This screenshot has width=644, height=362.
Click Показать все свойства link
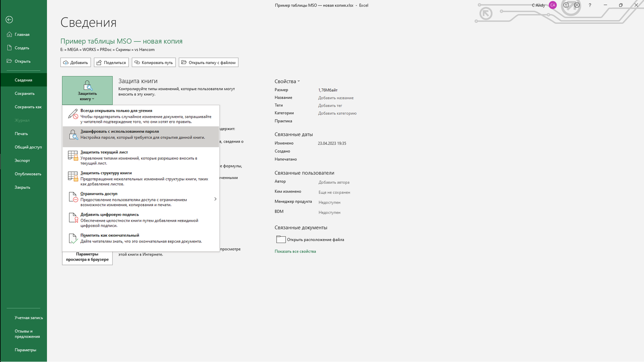coord(295,251)
